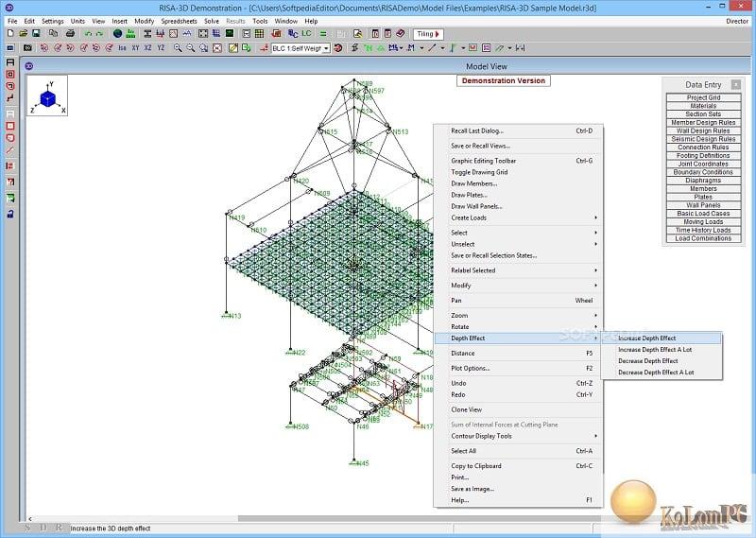
Task: Open the Spreadsheets menu
Action: [x=179, y=21]
